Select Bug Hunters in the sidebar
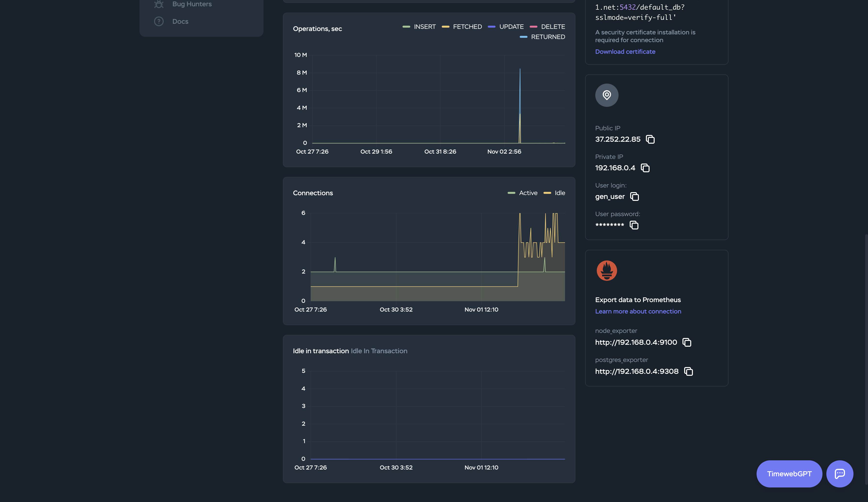868x502 pixels. 192,4
